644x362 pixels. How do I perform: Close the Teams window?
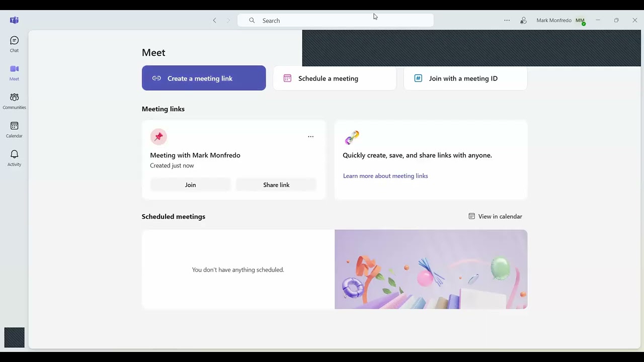click(x=635, y=21)
